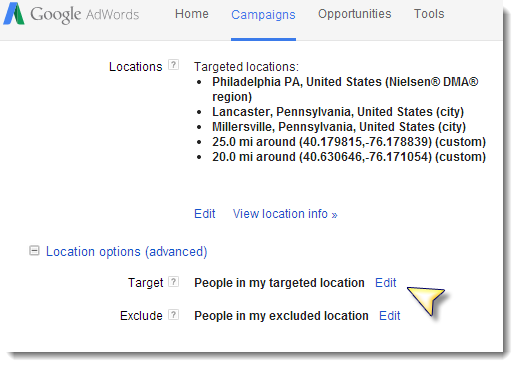Click Location options (advanced) heading link
This screenshot has height=367, width=518.
127,251
